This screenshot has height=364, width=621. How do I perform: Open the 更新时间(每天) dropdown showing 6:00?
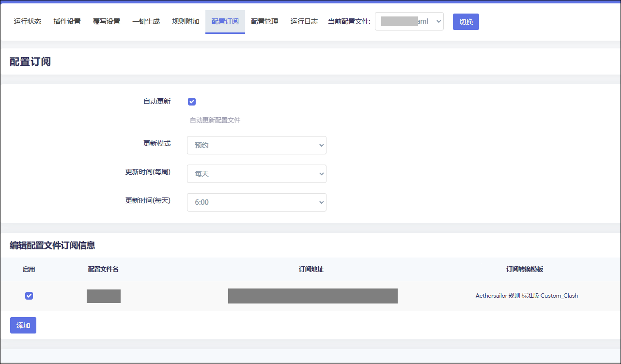pyautogui.click(x=256, y=202)
